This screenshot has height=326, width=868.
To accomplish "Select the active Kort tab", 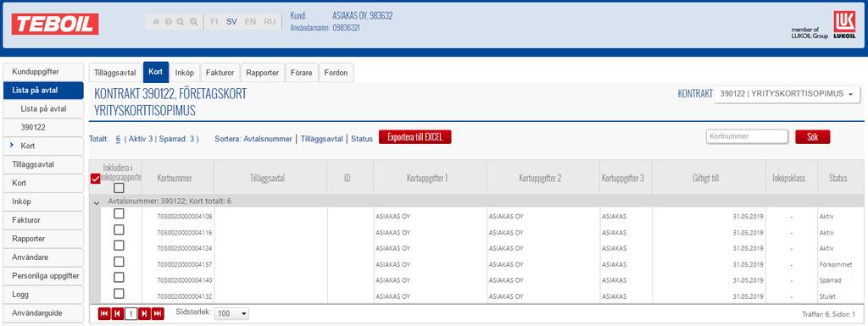I will point(156,72).
